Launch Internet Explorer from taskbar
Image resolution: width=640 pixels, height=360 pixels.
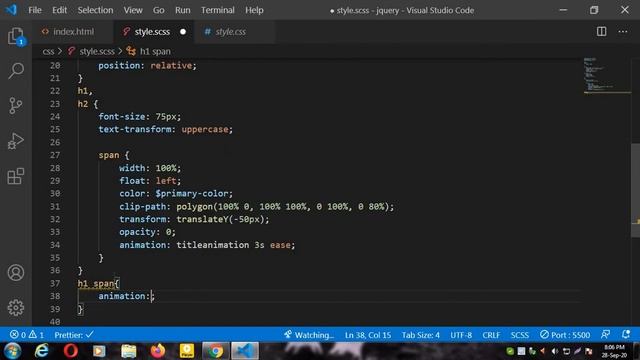coord(42,351)
